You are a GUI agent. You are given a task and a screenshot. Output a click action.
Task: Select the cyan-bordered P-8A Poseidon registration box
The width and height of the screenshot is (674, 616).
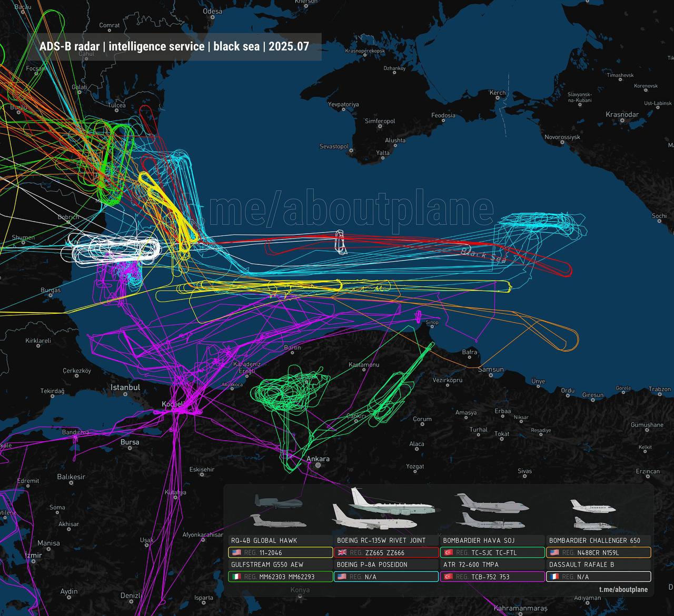coord(386,577)
